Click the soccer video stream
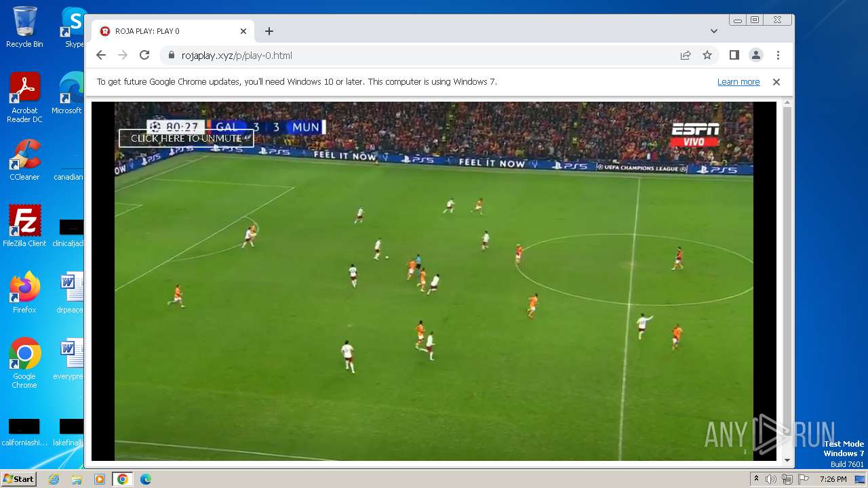Screen dimensions: 868x488 [x=434, y=281]
